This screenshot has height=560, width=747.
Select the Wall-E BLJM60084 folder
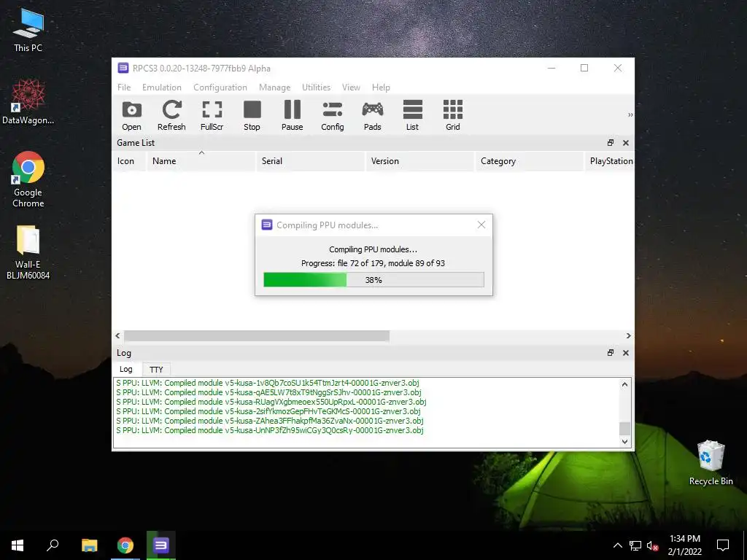28,252
